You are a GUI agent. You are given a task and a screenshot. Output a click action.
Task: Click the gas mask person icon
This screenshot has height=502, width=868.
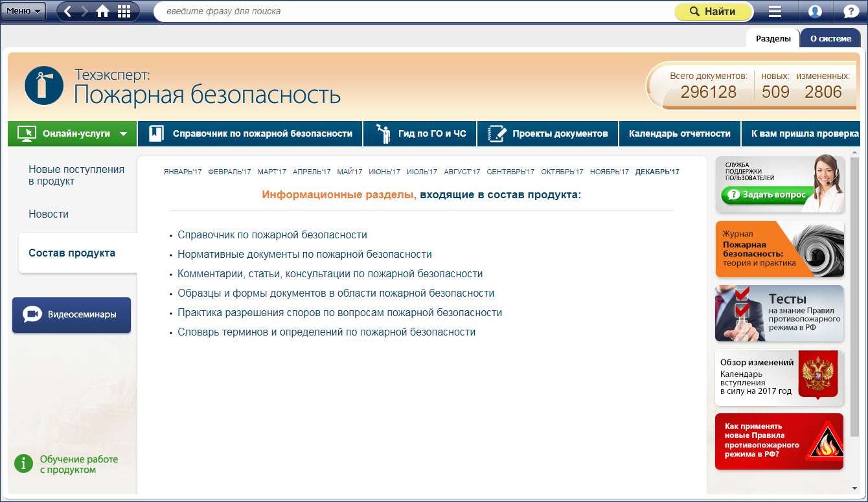(383, 133)
